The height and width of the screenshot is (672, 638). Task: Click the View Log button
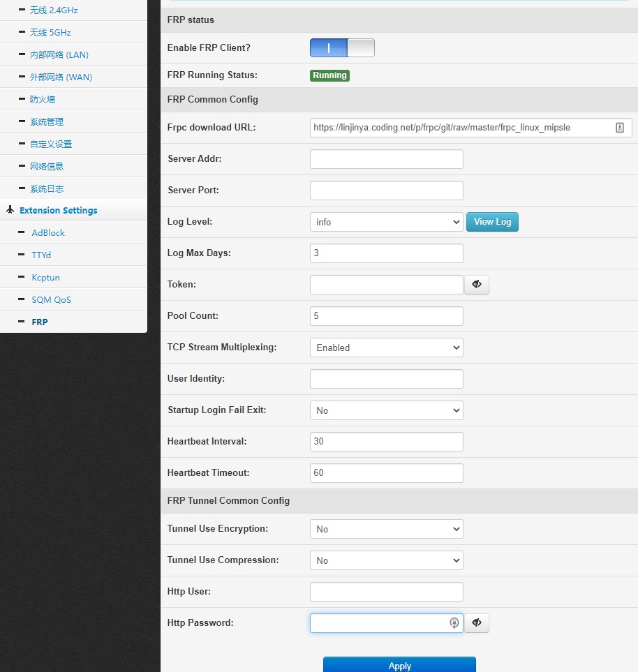(492, 222)
